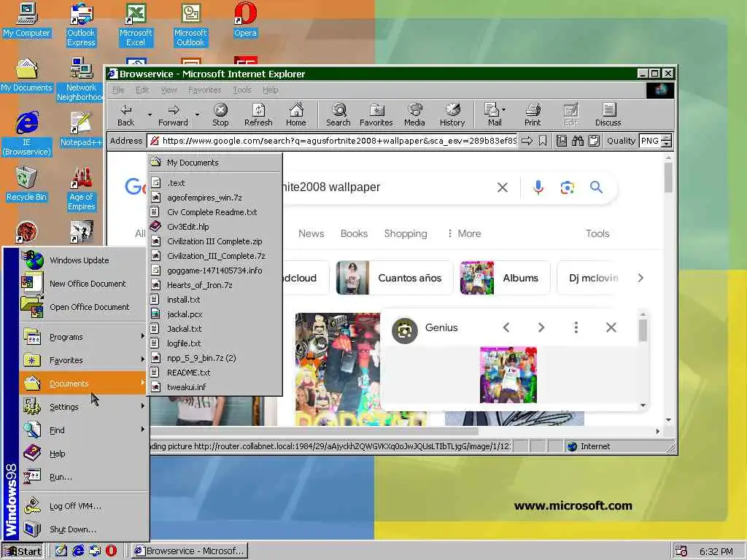
Task: Open the View menu
Action: pos(169,90)
